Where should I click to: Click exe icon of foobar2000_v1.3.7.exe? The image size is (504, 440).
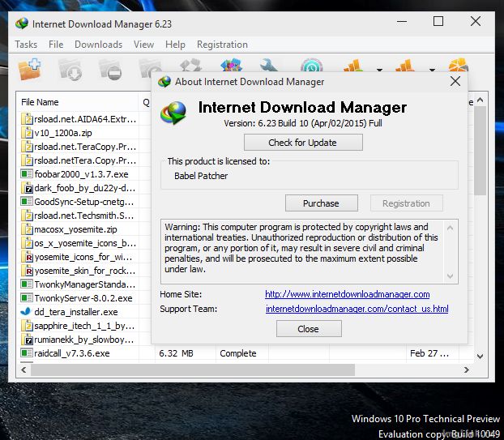27,174
